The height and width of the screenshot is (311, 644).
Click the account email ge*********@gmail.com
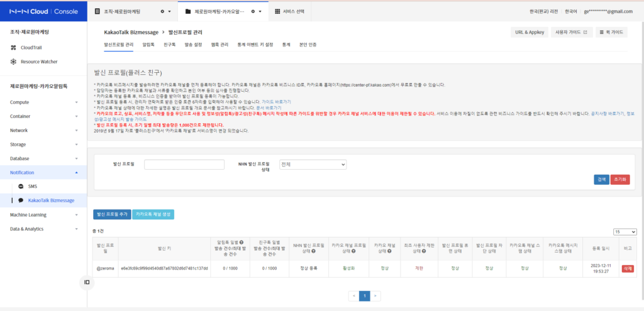(608, 11)
